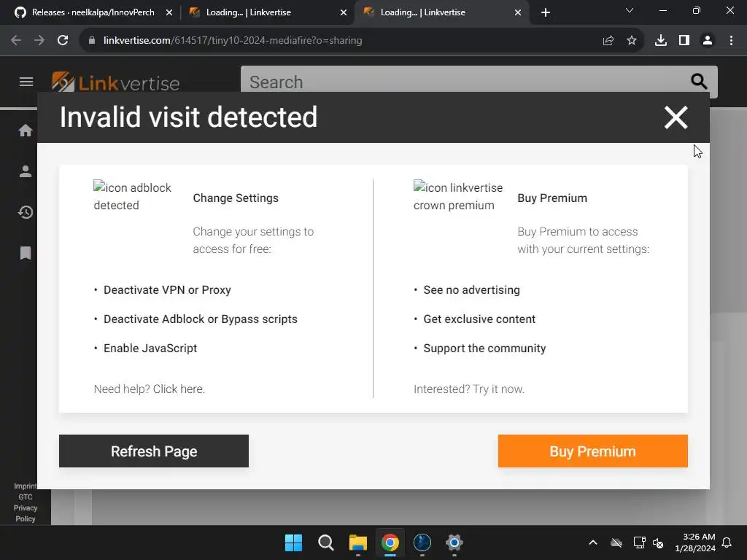
Task: Toggle the Chrome side panel
Action: point(684,41)
